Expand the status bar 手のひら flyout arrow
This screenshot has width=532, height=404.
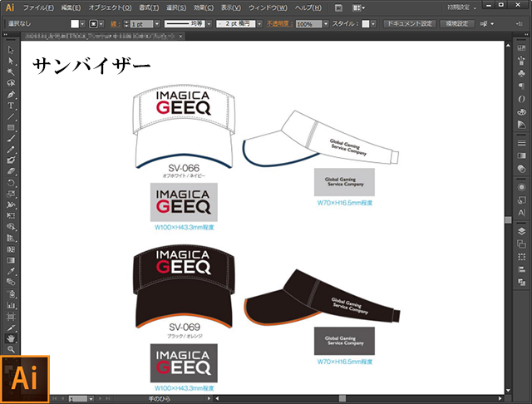209,398
